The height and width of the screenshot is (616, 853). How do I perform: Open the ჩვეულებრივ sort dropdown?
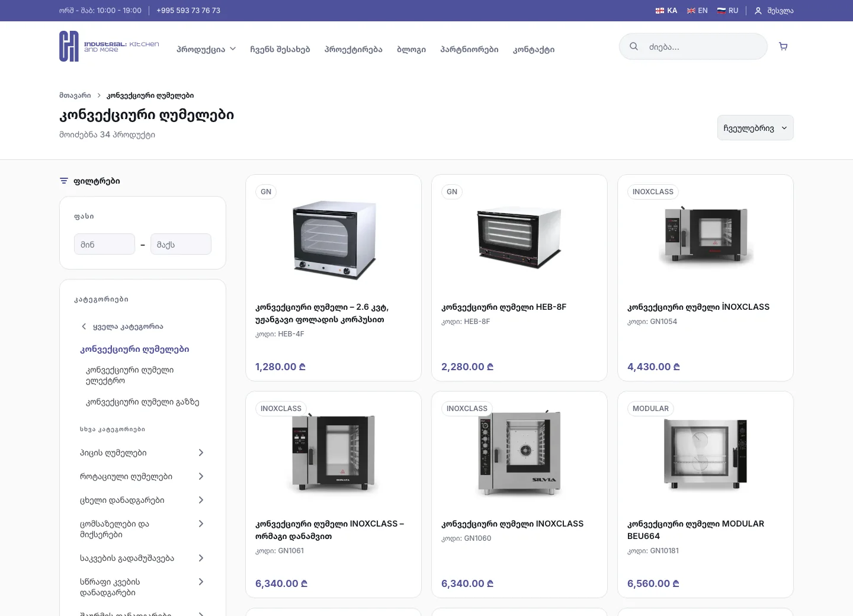[755, 128]
